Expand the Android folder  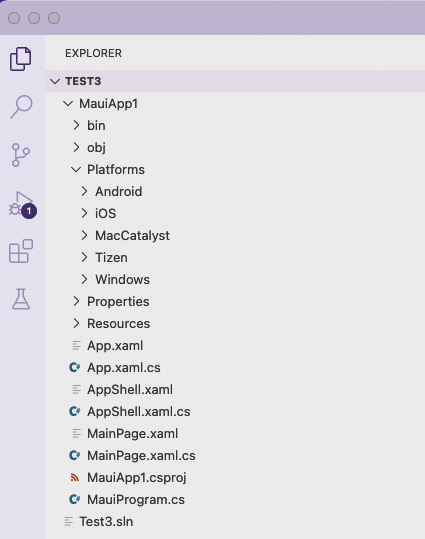[235, 191]
